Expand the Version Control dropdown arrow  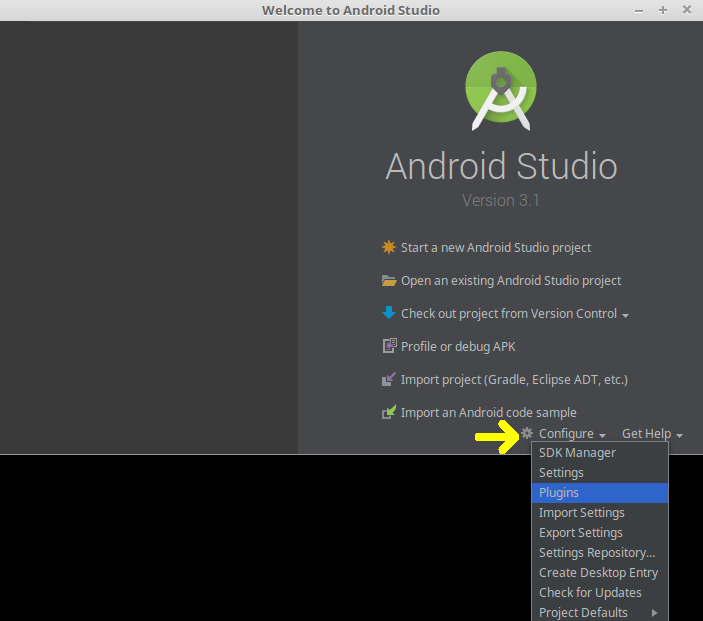pos(625,316)
